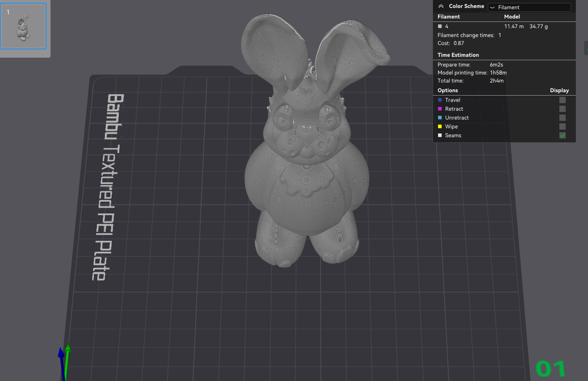Screen dimensions: 588x381
Task: Select the plate 1 thumbnail
Action: [x=23, y=26]
